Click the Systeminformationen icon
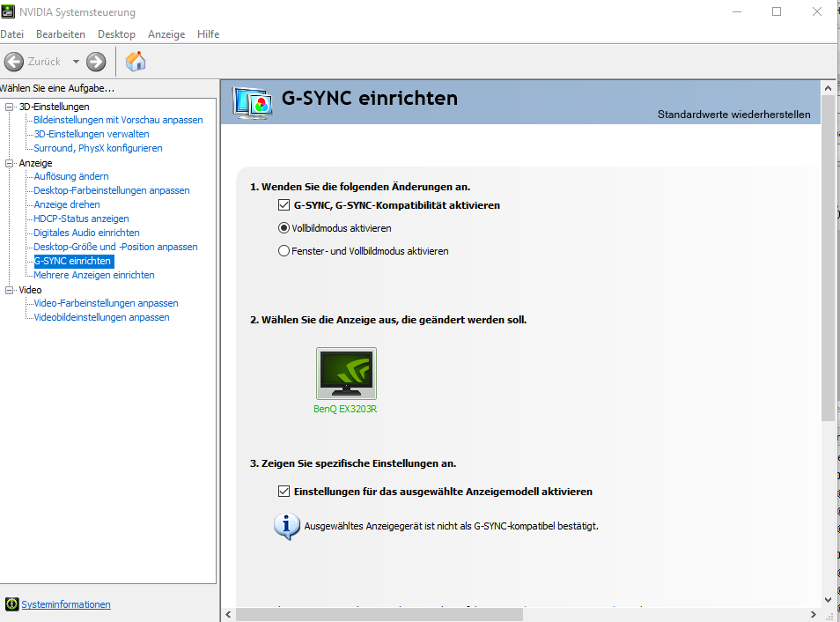Viewport: 840px width, 622px height. tap(11, 604)
